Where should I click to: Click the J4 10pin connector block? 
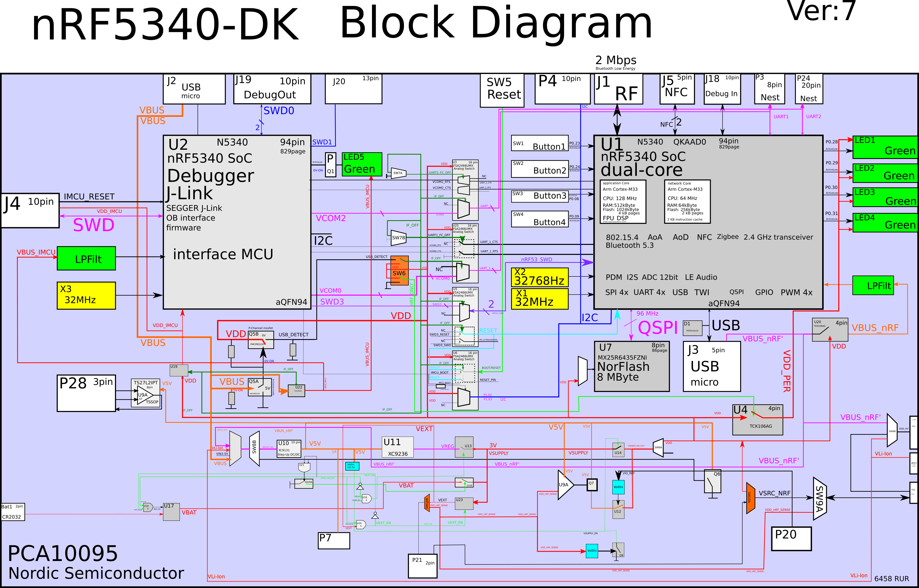click(x=30, y=211)
